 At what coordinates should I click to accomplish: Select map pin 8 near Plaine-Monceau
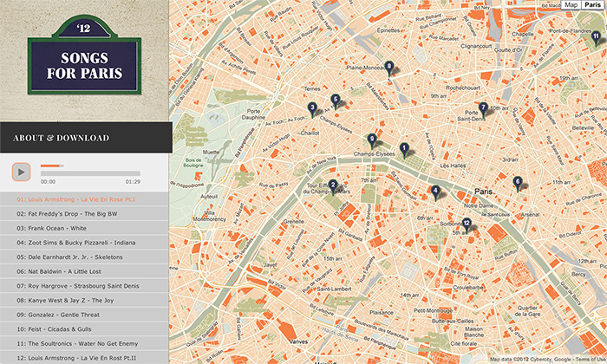click(389, 68)
